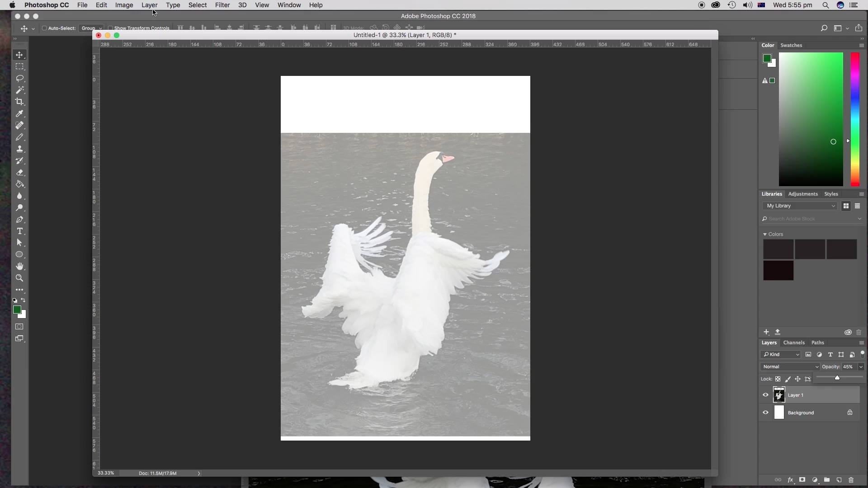868x488 pixels.
Task: Select the Type tool
Action: point(19,231)
